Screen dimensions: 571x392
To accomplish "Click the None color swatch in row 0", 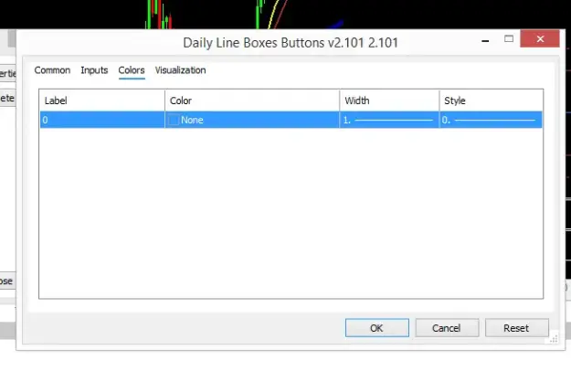I will point(174,120).
